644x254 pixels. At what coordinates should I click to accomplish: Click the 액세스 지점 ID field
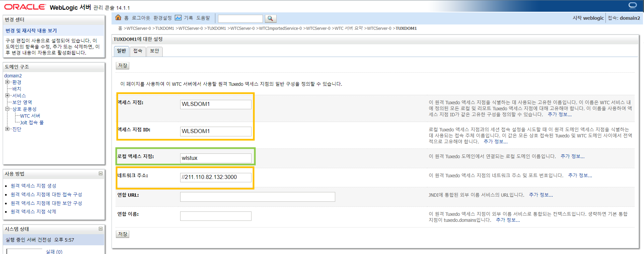point(216,131)
